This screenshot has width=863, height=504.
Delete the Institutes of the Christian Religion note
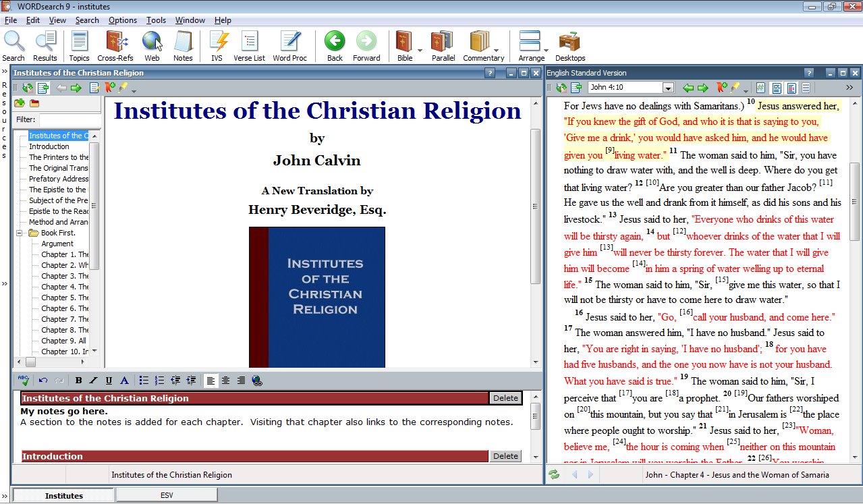pyautogui.click(x=505, y=398)
